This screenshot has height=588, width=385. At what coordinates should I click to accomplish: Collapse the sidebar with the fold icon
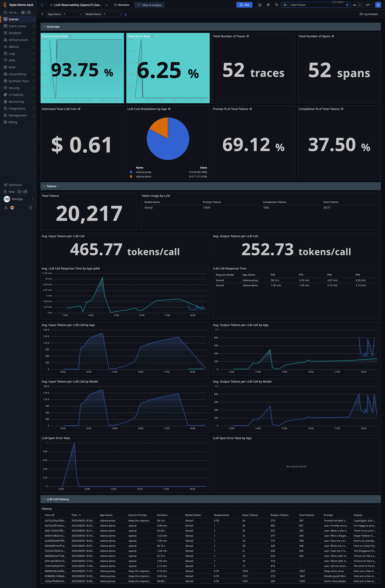pos(30,208)
